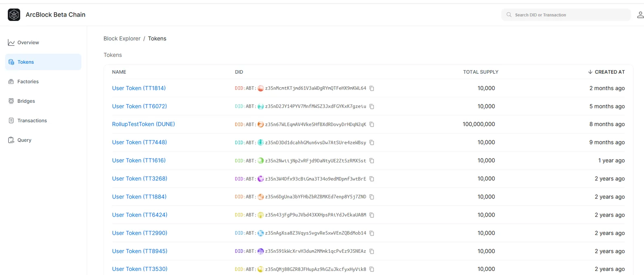Image resolution: width=644 pixels, height=275 pixels.
Task: Open the Overview menu item
Action: point(43,43)
